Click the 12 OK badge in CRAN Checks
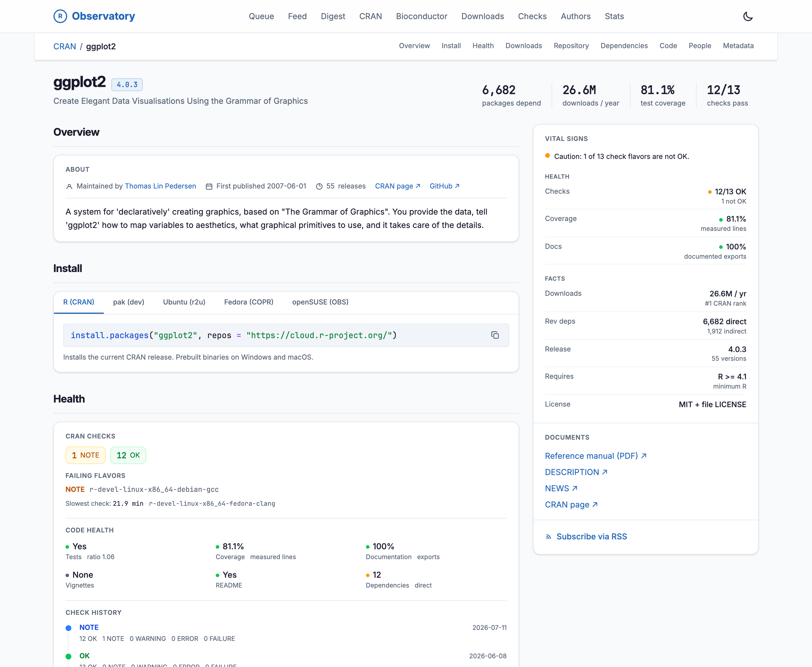This screenshot has width=812, height=667. point(128,455)
